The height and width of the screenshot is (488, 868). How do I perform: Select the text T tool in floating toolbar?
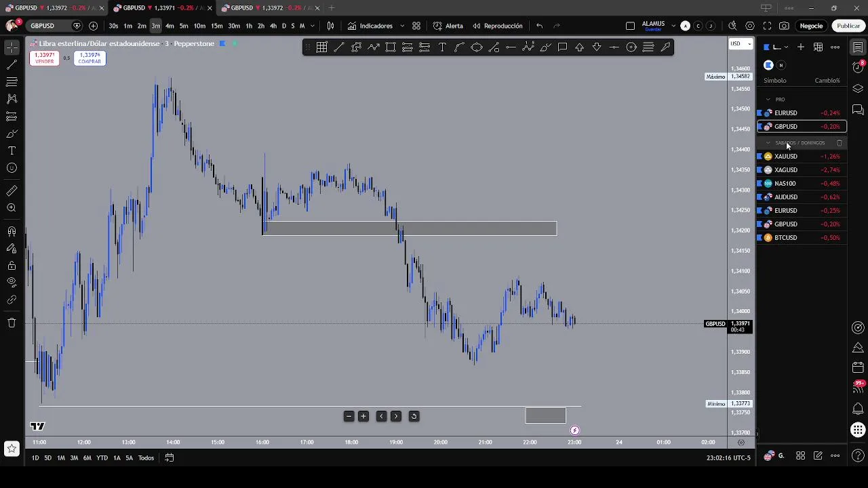(442, 47)
